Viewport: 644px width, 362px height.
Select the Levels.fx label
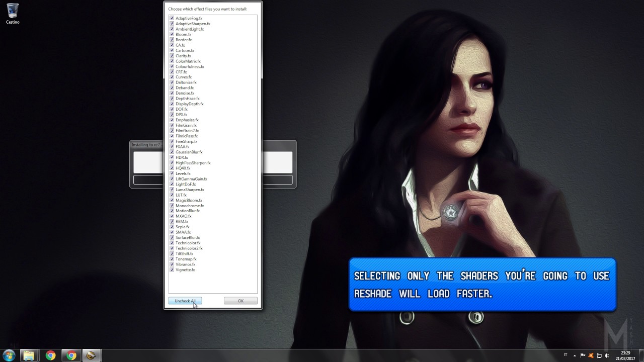coord(183,173)
